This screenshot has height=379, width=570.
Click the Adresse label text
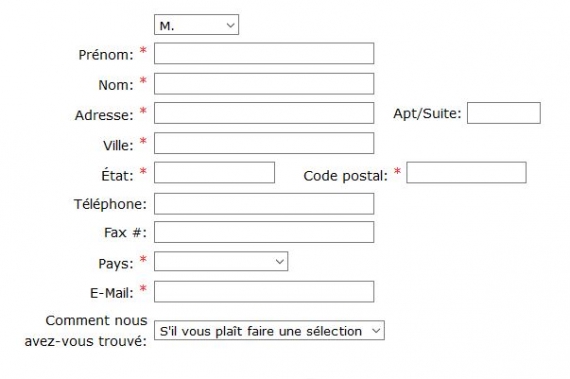click(104, 116)
